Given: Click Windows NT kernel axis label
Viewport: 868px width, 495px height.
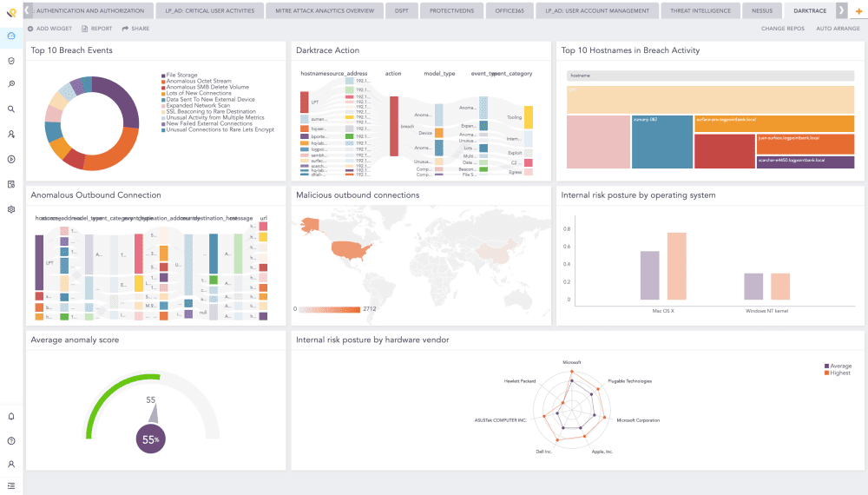Looking at the screenshot, I should 766,311.
